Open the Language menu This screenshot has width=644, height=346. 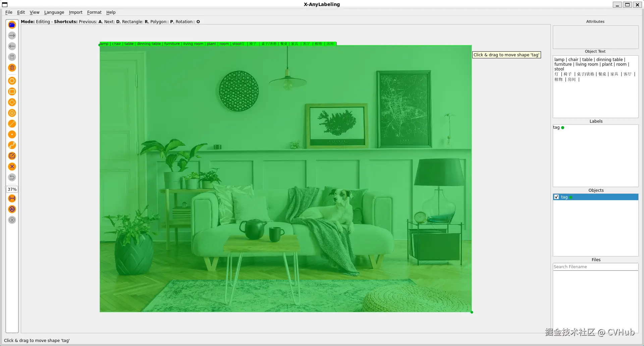pos(54,12)
